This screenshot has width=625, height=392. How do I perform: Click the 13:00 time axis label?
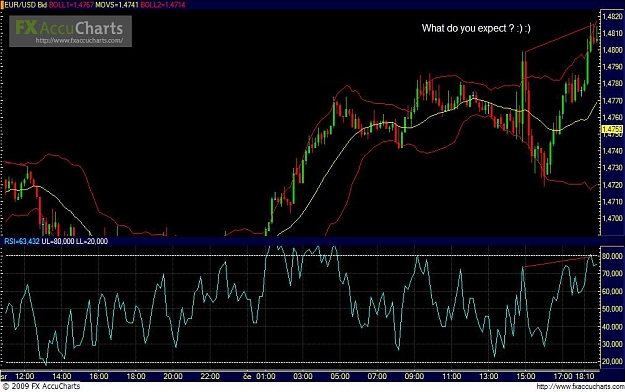coord(489,376)
